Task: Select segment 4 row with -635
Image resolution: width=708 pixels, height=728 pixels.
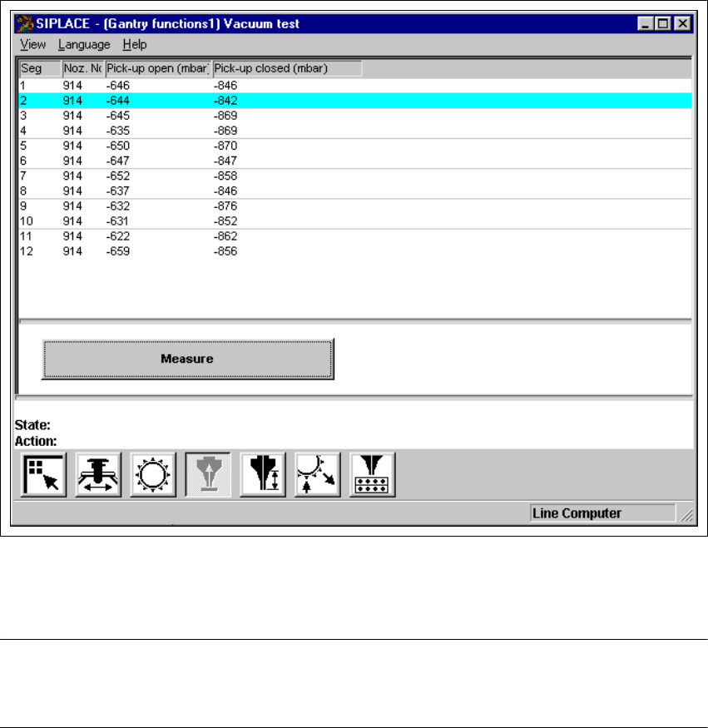Action: (355, 131)
